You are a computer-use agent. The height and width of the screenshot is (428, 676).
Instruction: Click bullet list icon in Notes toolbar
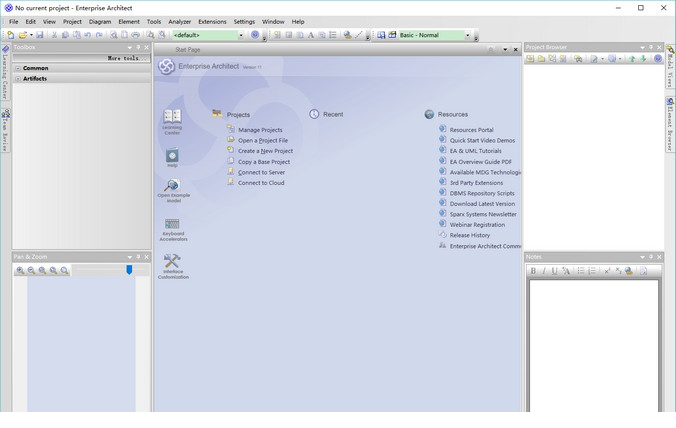[581, 271]
